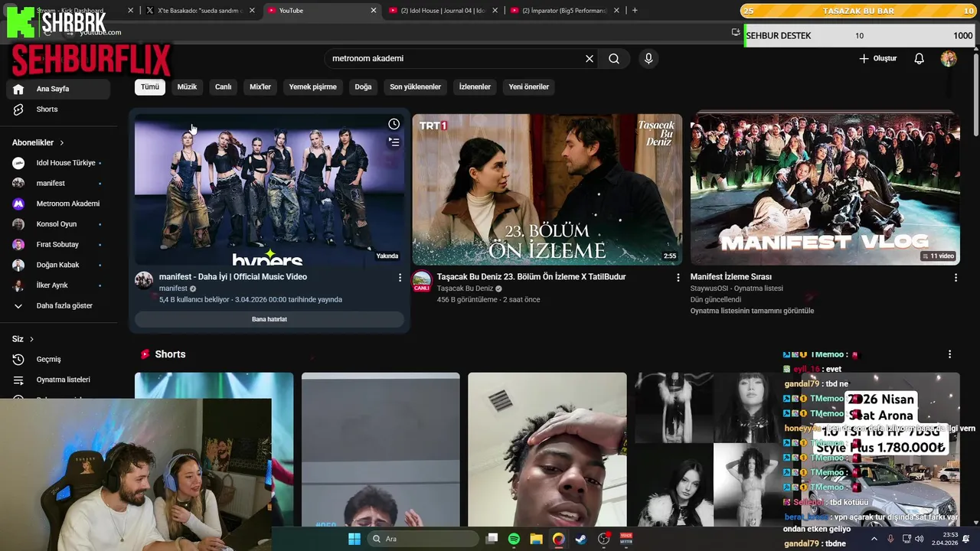Open Shorts shelf more options menu
The height and width of the screenshot is (551, 980).
949,354
